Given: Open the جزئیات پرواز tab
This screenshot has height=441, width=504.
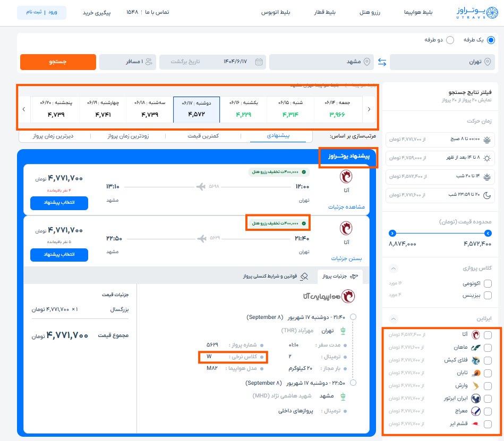Looking at the screenshot, I should [340, 276].
